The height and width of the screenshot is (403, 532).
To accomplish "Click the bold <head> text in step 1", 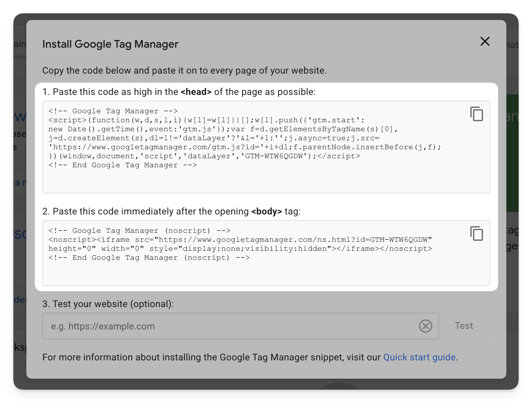I will [x=196, y=92].
